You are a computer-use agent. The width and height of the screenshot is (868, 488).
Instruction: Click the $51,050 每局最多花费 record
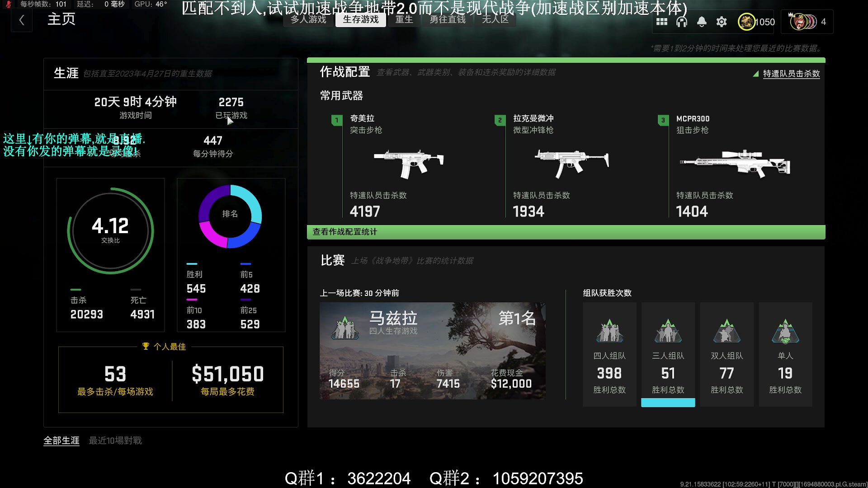(x=227, y=380)
